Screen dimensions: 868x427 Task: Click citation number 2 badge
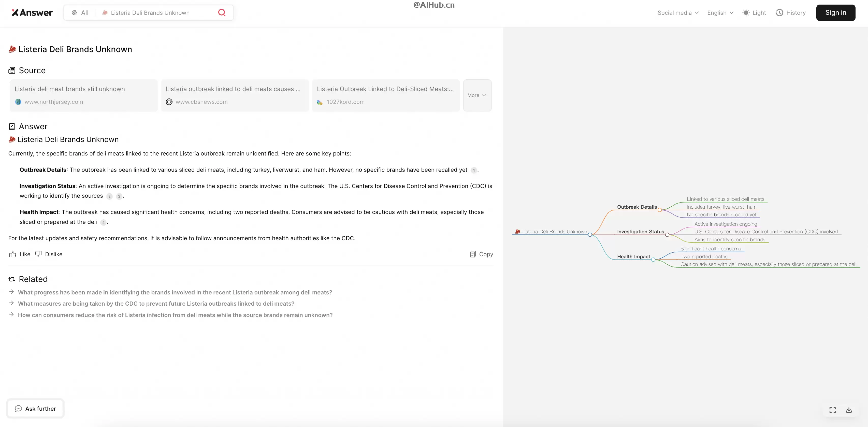(x=109, y=196)
